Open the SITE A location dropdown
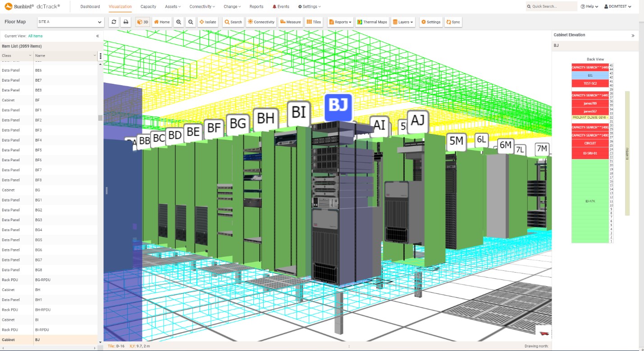644x351 pixels. pos(70,22)
